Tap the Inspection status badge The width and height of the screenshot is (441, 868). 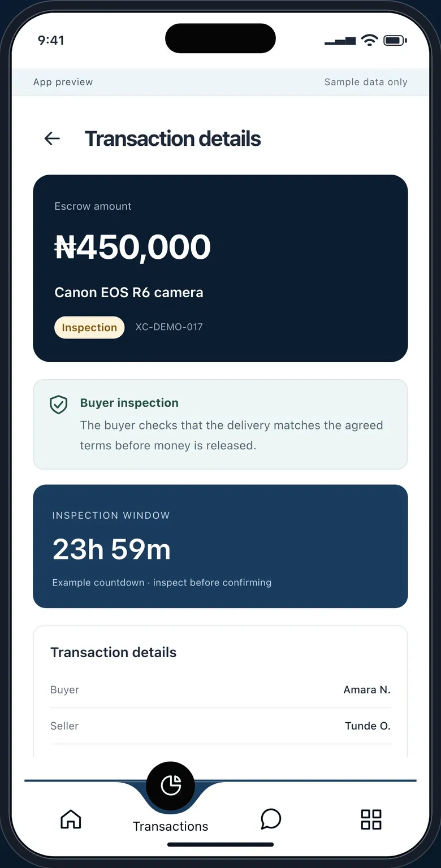pos(89,328)
